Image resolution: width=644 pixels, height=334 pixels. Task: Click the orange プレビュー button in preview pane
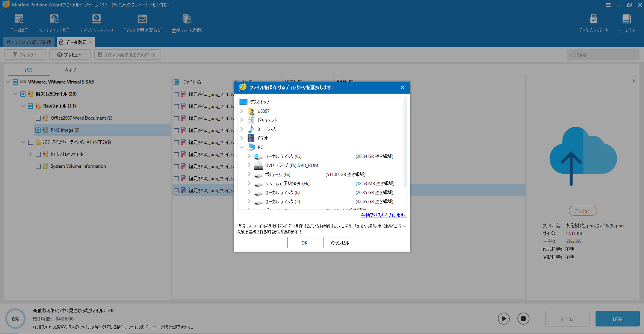pos(583,211)
